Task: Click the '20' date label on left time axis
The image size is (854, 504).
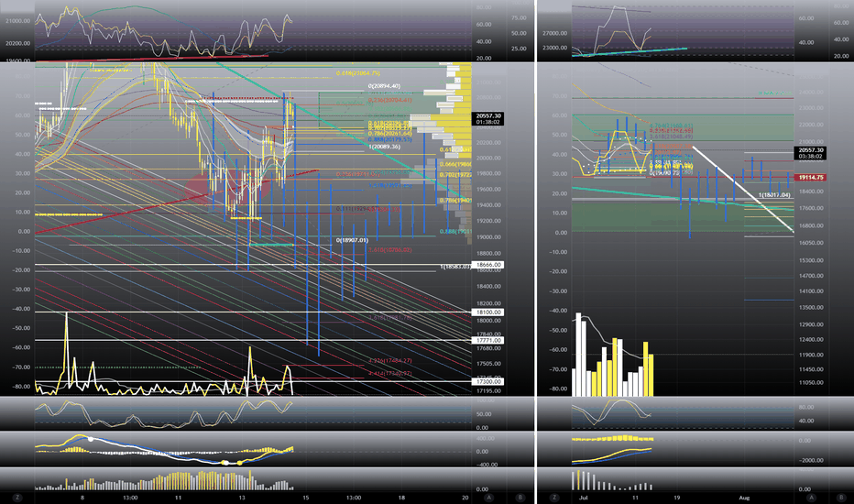Action: click(x=465, y=498)
